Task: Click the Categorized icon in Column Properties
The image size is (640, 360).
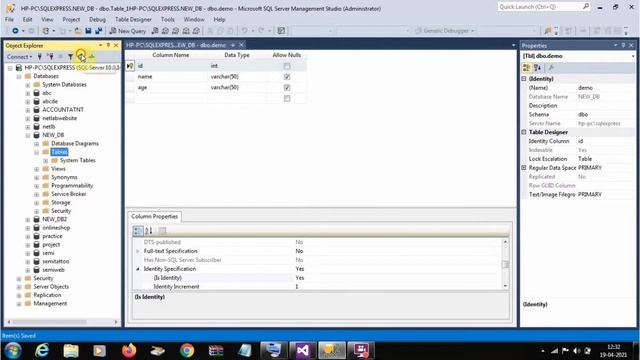Action: pyautogui.click(x=138, y=231)
